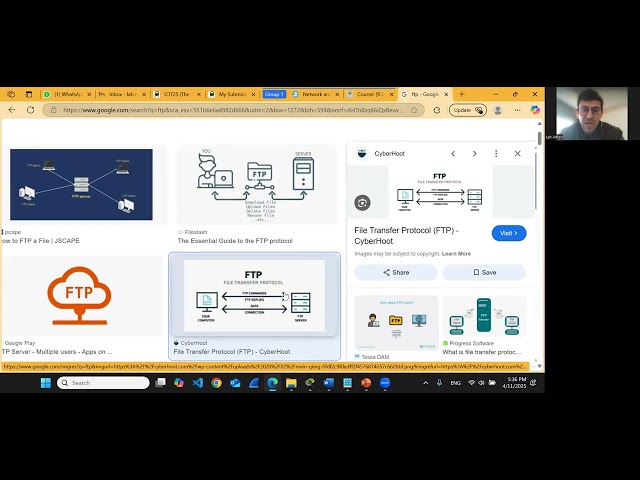Open the Filestash FTP protocol guide thumbnail
The height and width of the screenshot is (480, 640).
tap(256, 184)
